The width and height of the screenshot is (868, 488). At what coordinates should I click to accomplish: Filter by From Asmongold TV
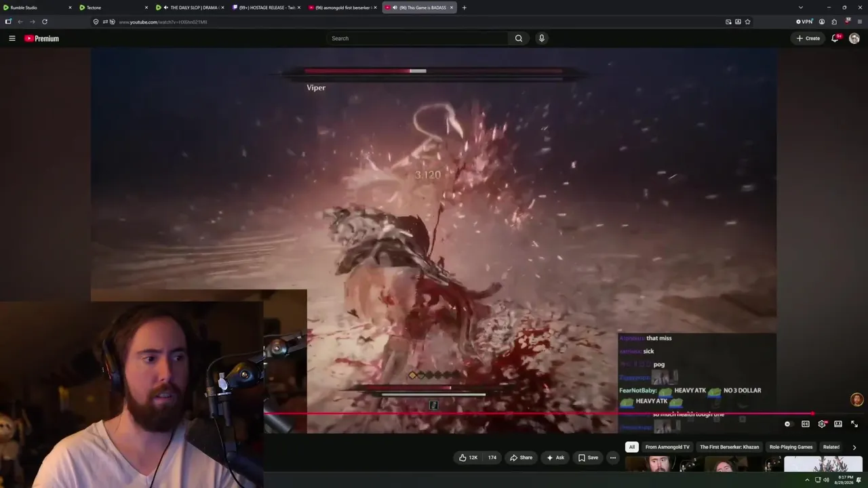(667, 447)
